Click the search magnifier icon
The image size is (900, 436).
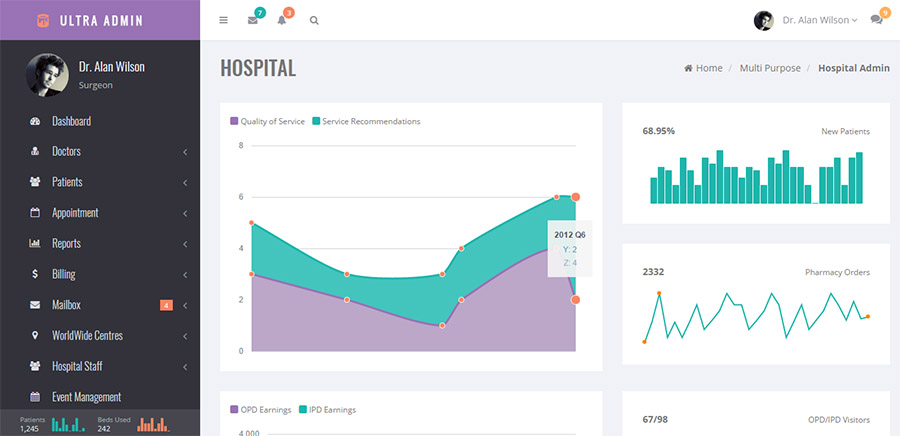point(314,20)
